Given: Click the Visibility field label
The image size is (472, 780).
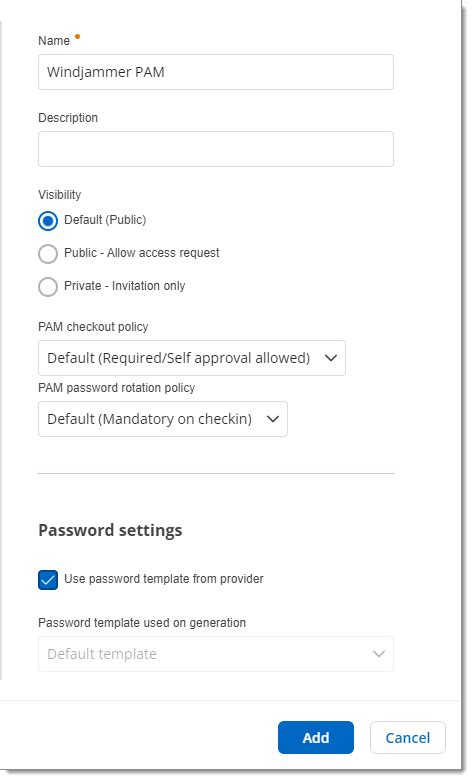Looking at the screenshot, I should [60, 195].
